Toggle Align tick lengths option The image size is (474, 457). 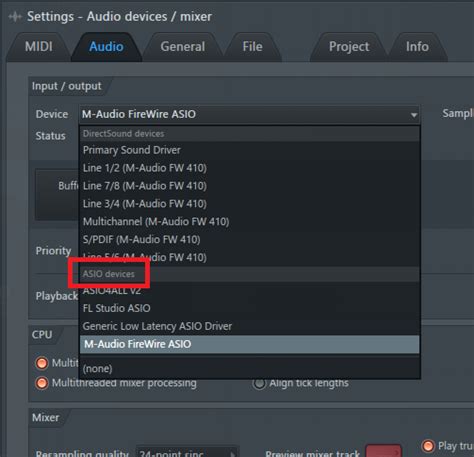300,383
